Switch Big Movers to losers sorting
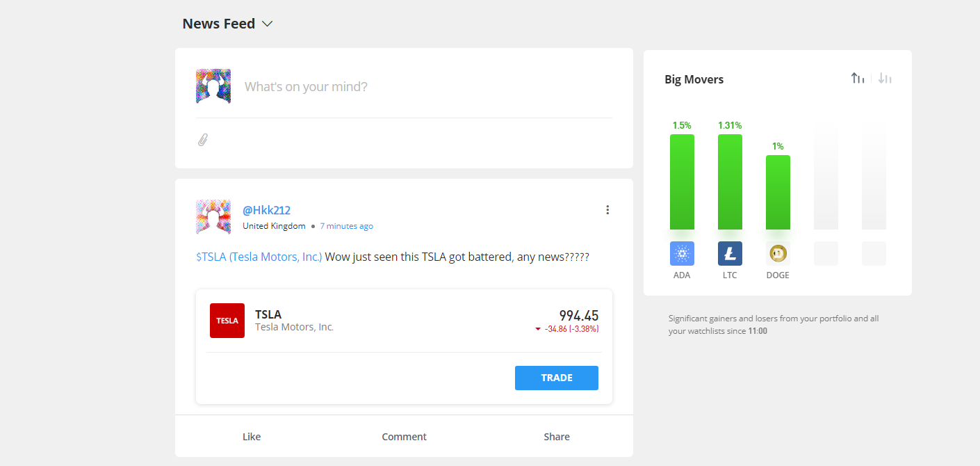980x466 pixels. tap(885, 79)
